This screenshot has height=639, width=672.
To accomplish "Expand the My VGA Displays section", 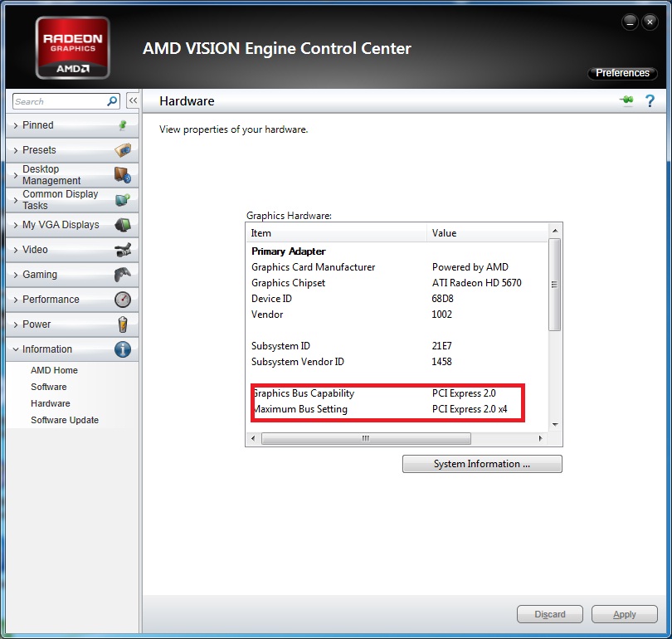I will click(x=72, y=225).
